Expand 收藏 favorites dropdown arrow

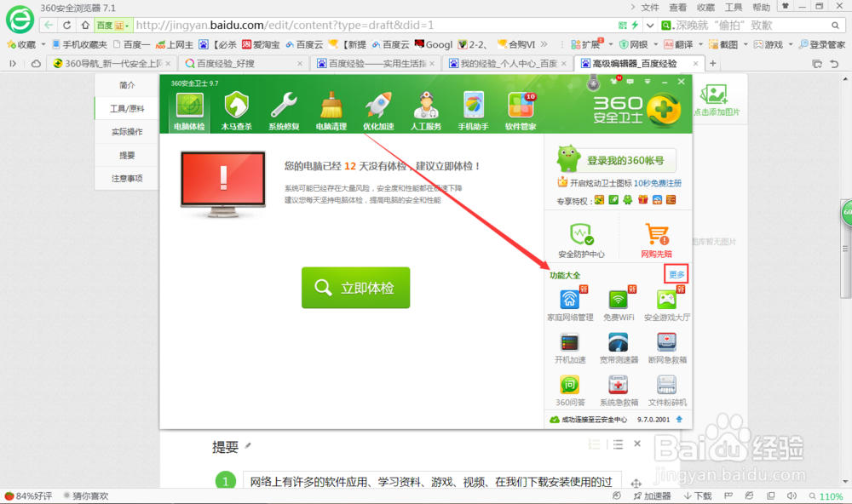click(x=43, y=44)
